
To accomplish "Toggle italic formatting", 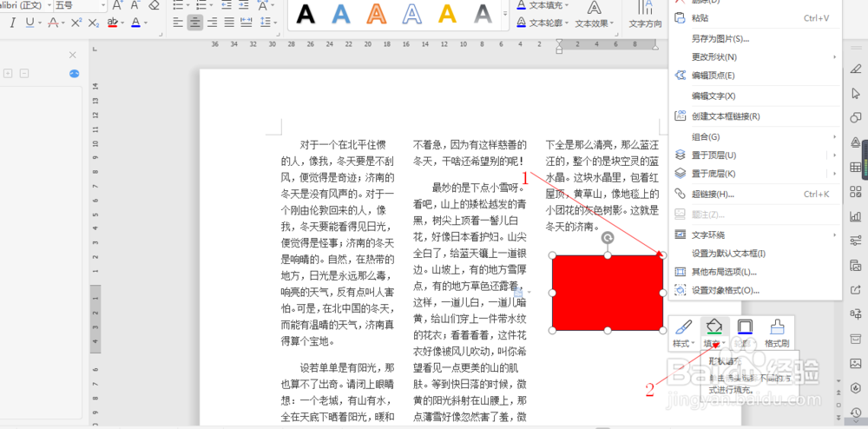I will click(x=13, y=23).
